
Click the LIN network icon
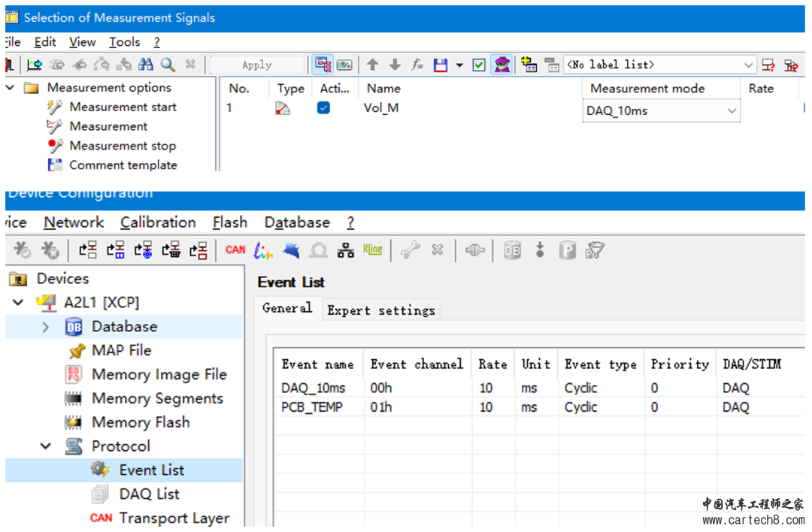[263, 250]
